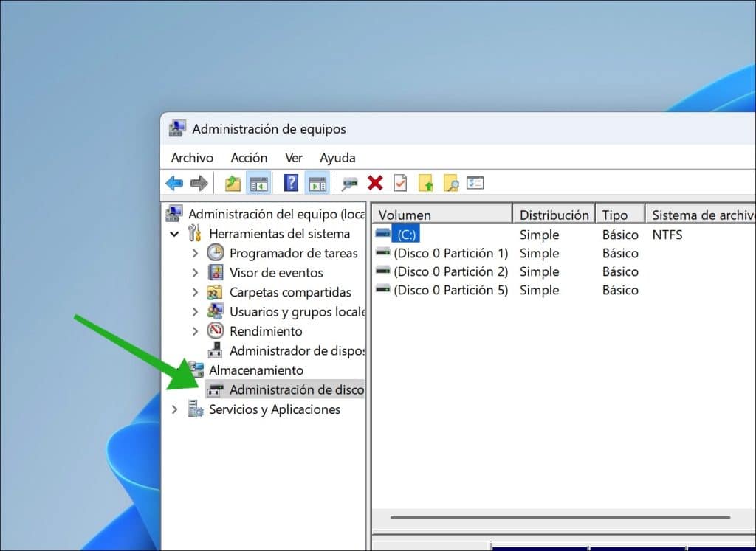Click the up one level folder icon
Screen dimensions: 756x551
coord(233,184)
